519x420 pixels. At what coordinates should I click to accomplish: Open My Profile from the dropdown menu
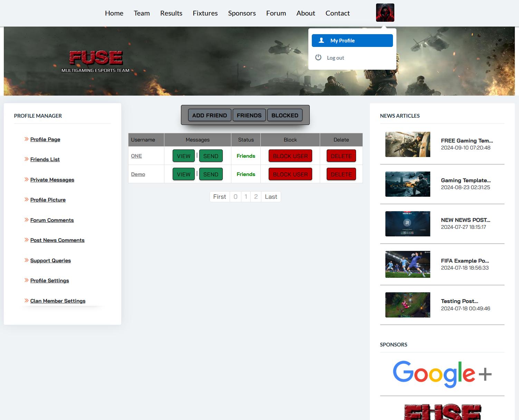(x=352, y=40)
